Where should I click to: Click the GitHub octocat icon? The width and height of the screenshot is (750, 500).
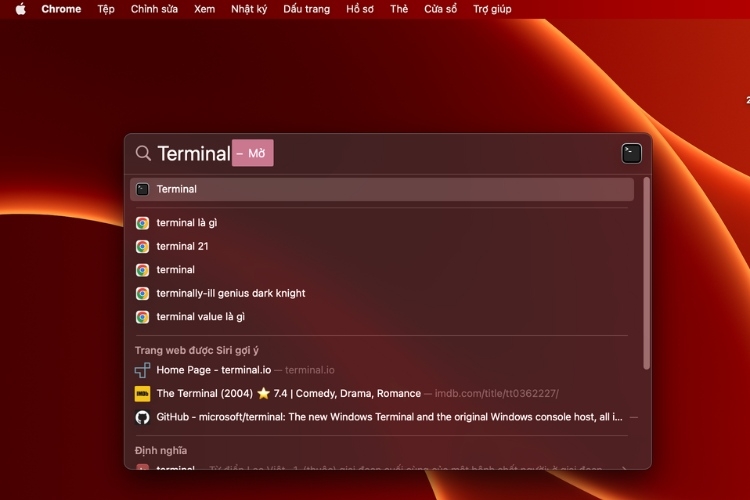(x=143, y=417)
